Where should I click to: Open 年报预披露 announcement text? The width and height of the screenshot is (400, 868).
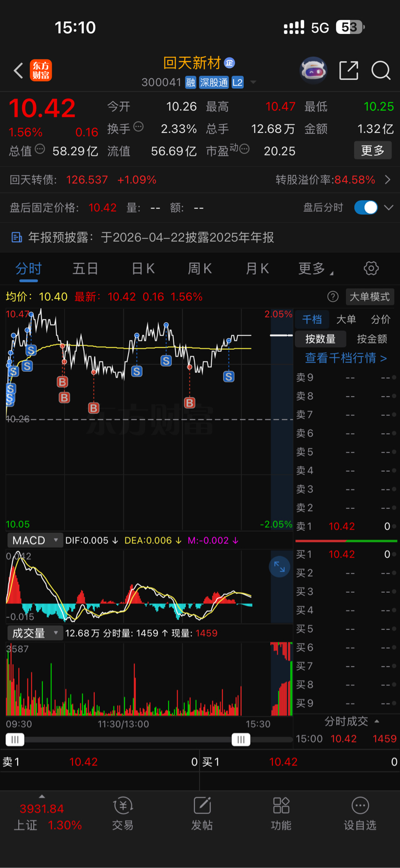[151, 238]
